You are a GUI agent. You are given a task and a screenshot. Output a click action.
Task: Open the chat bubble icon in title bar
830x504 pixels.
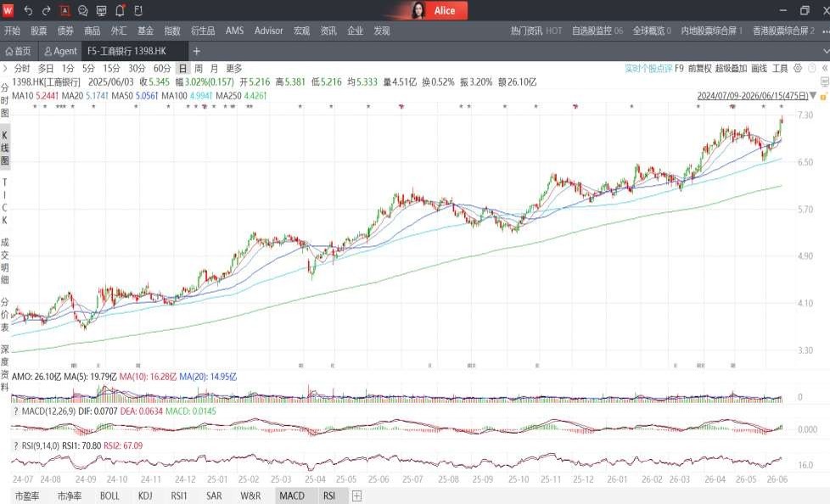pyautogui.click(x=83, y=10)
